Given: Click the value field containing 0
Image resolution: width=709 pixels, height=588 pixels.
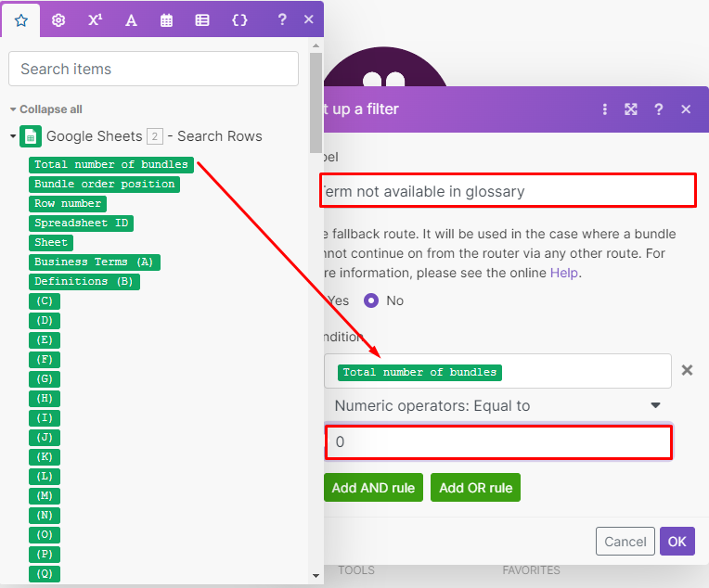Looking at the screenshot, I should pos(498,441).
